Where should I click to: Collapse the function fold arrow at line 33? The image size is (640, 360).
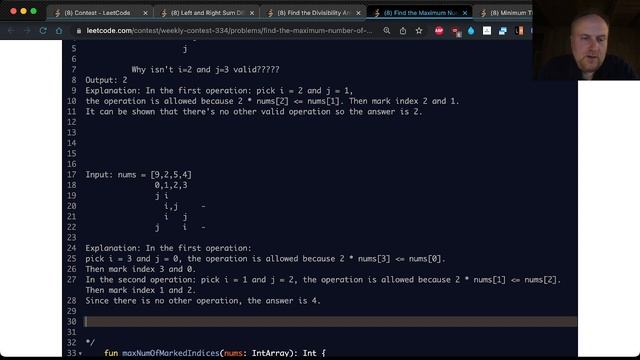tap(80, 353)
